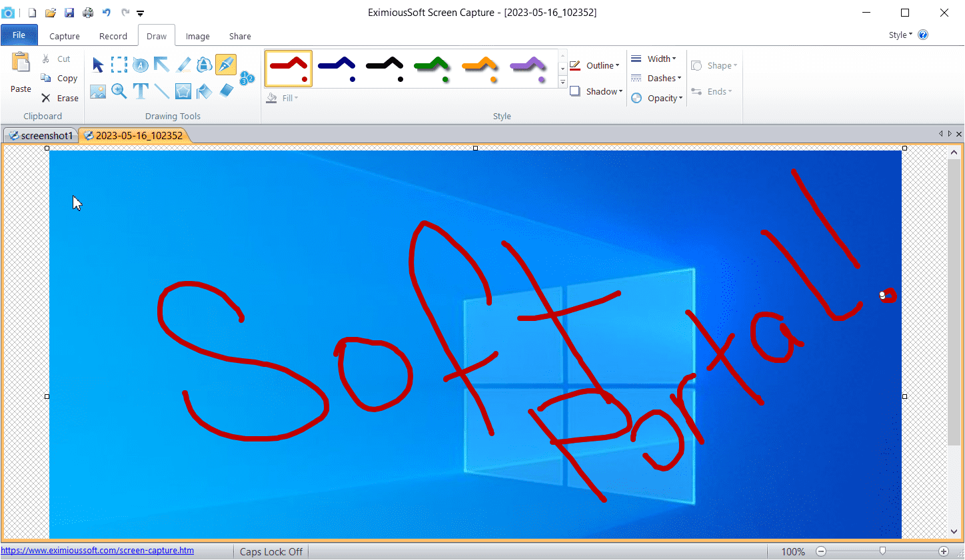Open the Outline dropdown
Viewport: 965px width, 560px height.
point(595,65)
